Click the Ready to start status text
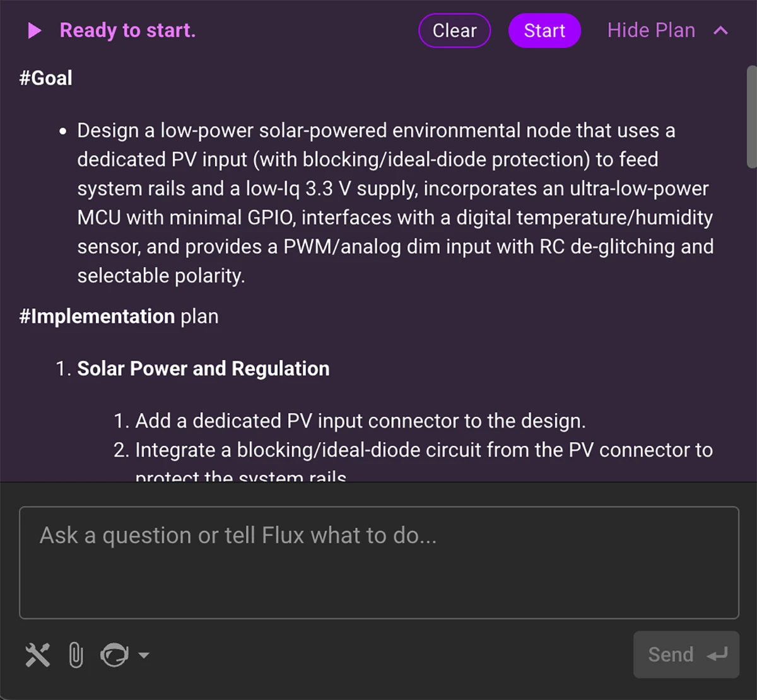Screen dimensions: 757x700 (x=127, y=30)
